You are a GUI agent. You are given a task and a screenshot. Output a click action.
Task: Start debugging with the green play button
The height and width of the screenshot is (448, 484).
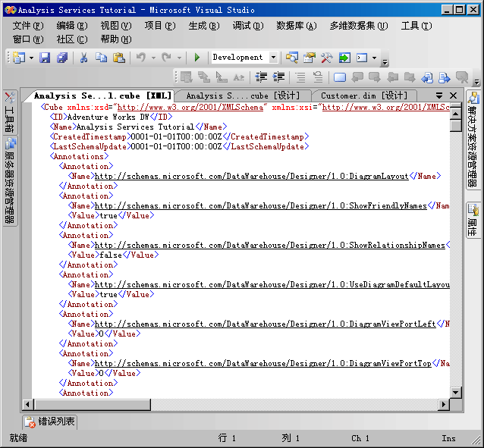coord(197,58)
